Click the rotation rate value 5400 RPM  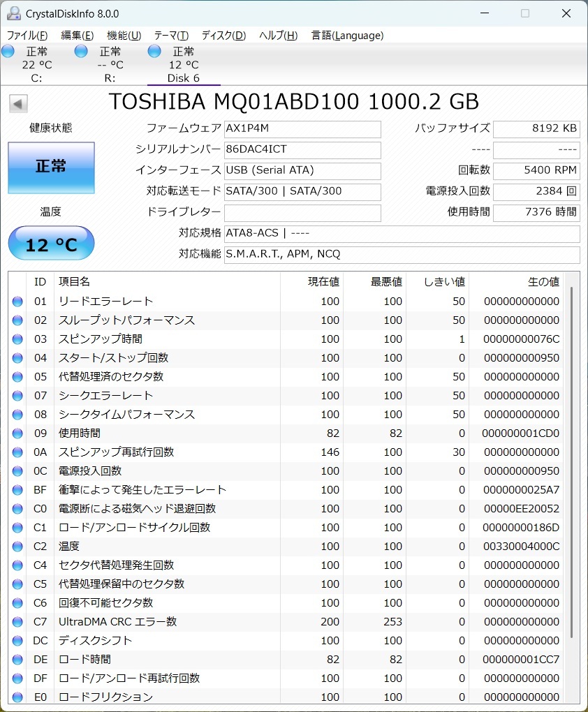click(536, 171)
